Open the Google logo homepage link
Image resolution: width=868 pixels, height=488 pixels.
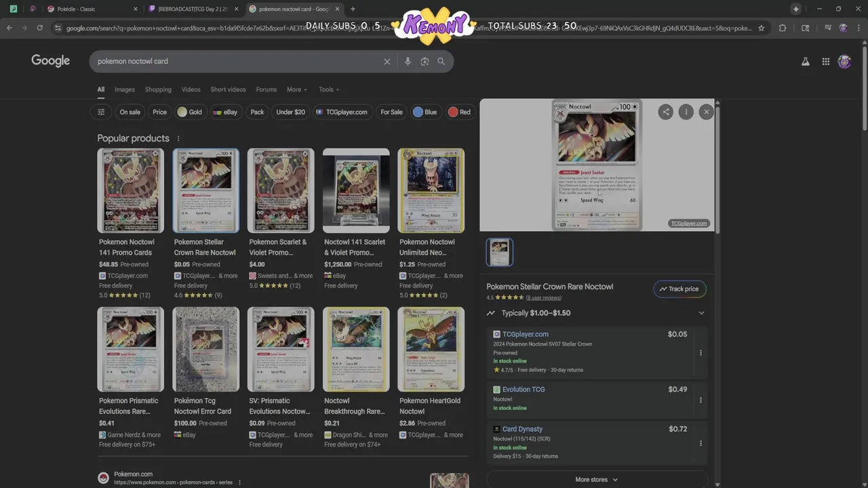[x=50, y=61]
